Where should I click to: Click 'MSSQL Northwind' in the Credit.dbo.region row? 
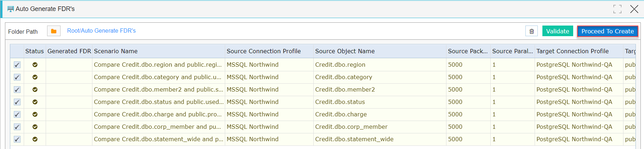252,65
